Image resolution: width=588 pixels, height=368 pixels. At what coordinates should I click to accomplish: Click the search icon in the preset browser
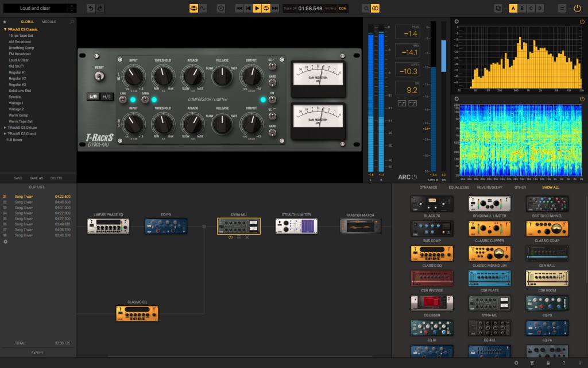point(72,21)
